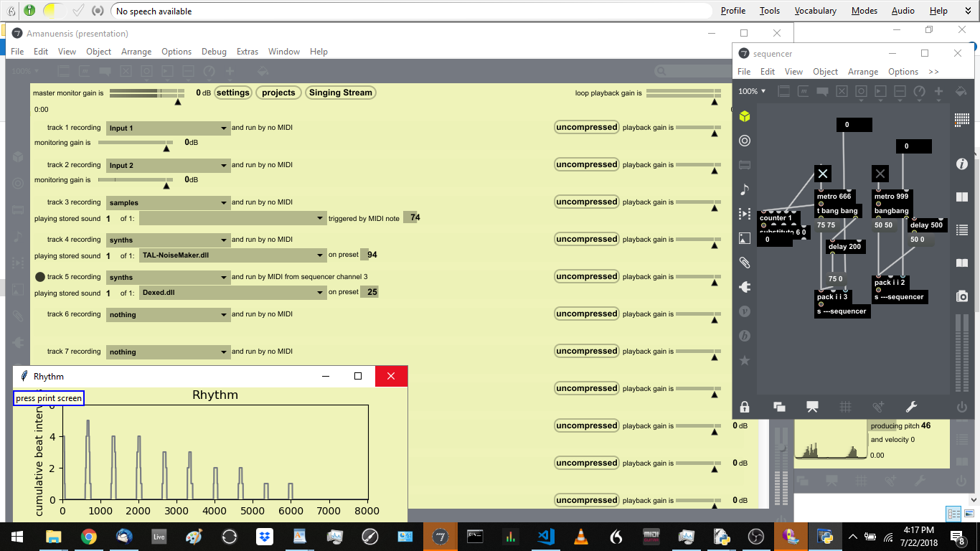Click the new view windows icon in sequencer
980x551 pixels.
pos(779,407)
